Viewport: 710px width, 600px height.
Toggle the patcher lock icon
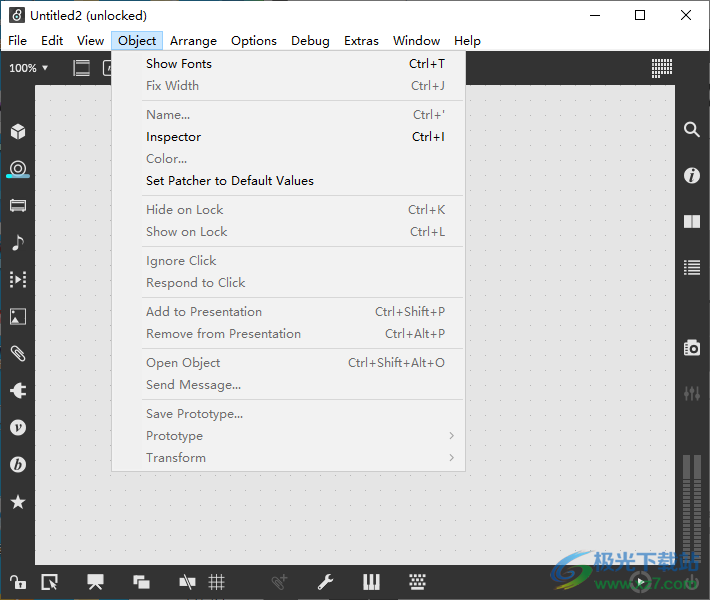point(18,582)
